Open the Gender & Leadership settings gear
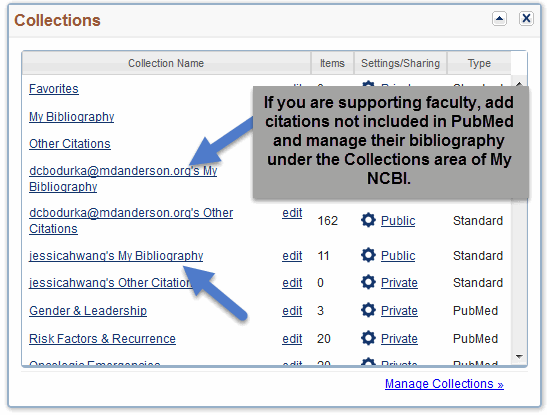 [368, 310]
